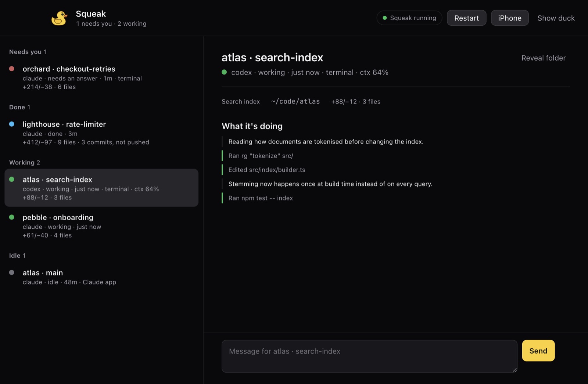
Task: Click the ~/code/atlas path text
Action: coord(295,102)
